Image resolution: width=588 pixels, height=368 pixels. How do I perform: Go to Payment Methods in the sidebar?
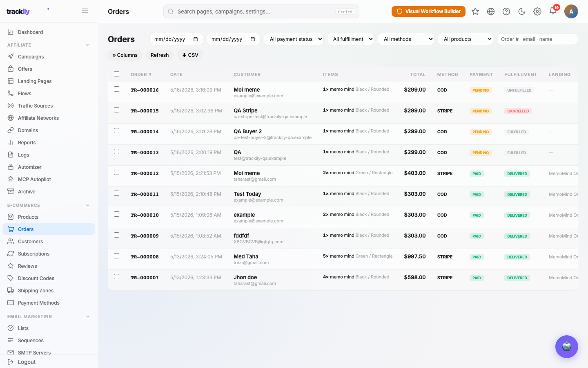pos(49,303)
